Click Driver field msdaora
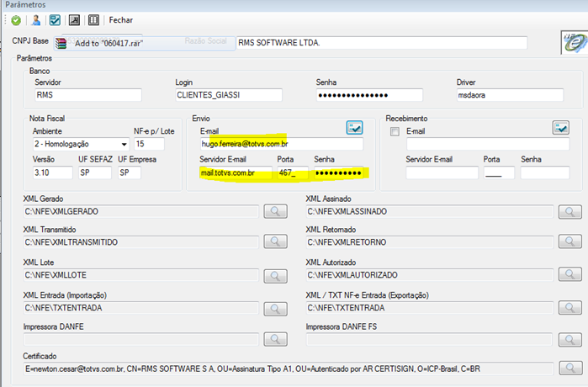588x387 pixels. (510, 95)
